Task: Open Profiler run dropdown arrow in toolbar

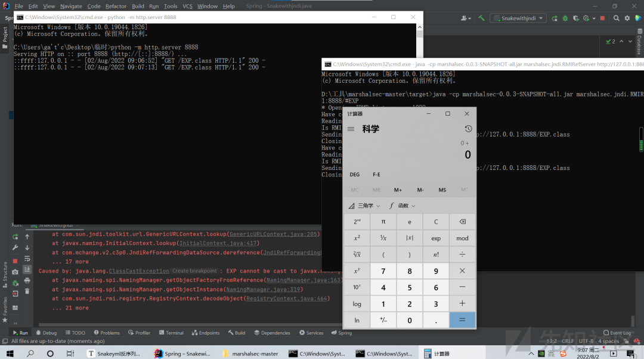Action: click(x=594, y=18)
